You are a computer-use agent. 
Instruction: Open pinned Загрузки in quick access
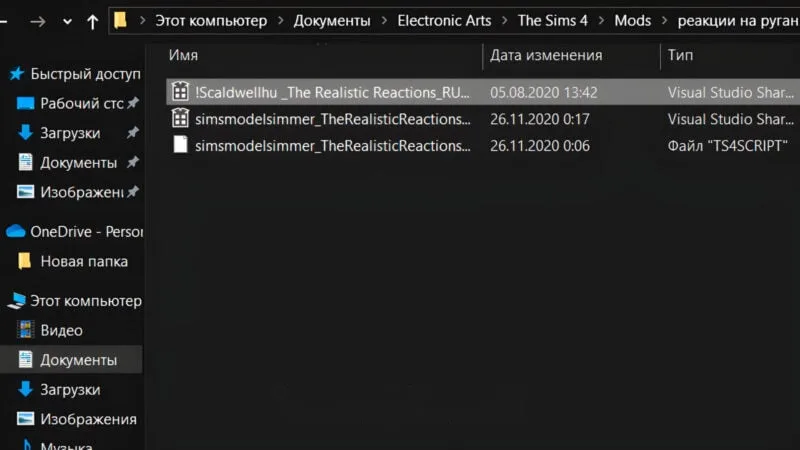coord(70,133)
